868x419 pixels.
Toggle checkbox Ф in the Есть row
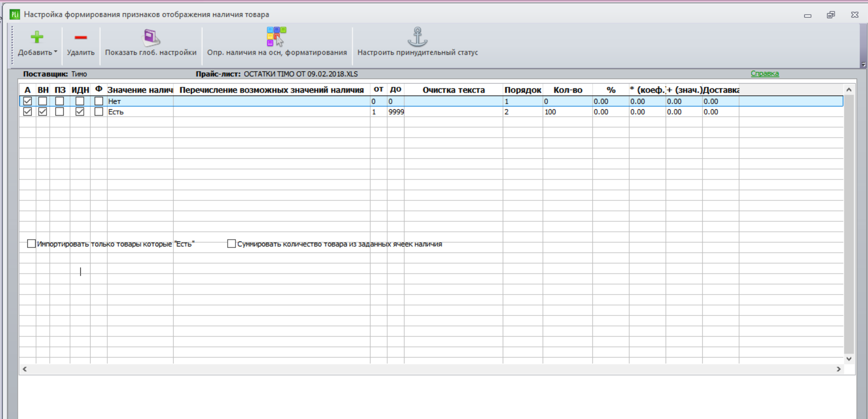click(x=99, y=111)
